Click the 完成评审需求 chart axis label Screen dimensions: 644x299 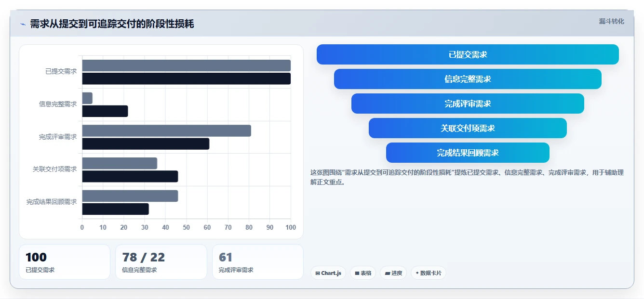58,137
